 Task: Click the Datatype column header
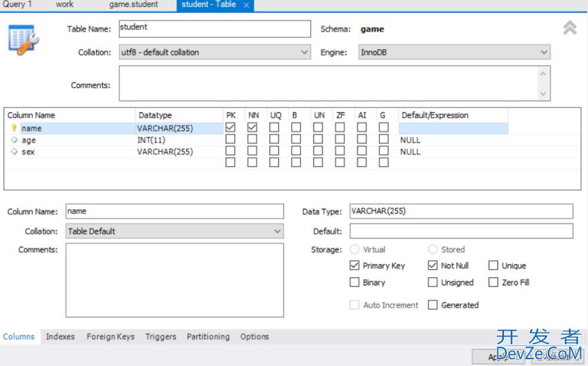pos(155,115)
